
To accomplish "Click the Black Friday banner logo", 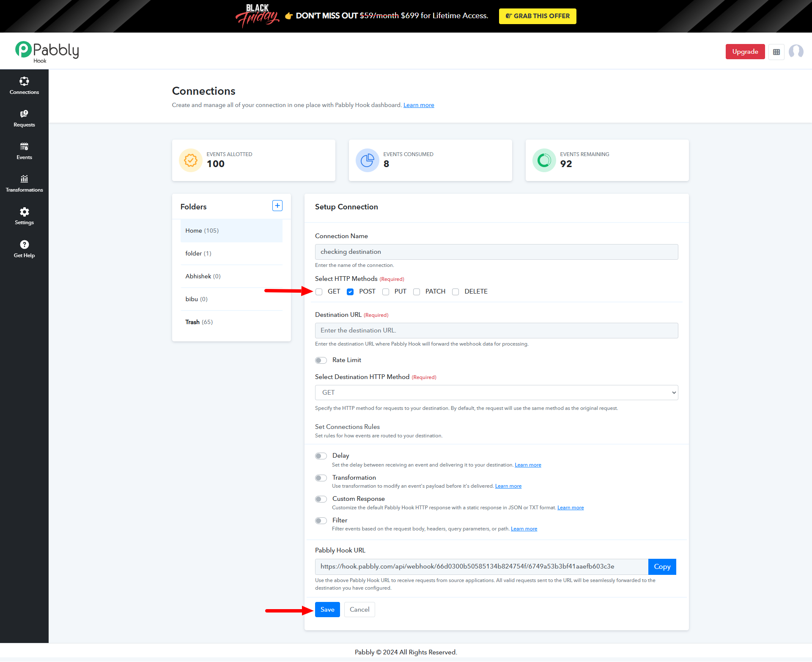I will [x=257, y=16].
